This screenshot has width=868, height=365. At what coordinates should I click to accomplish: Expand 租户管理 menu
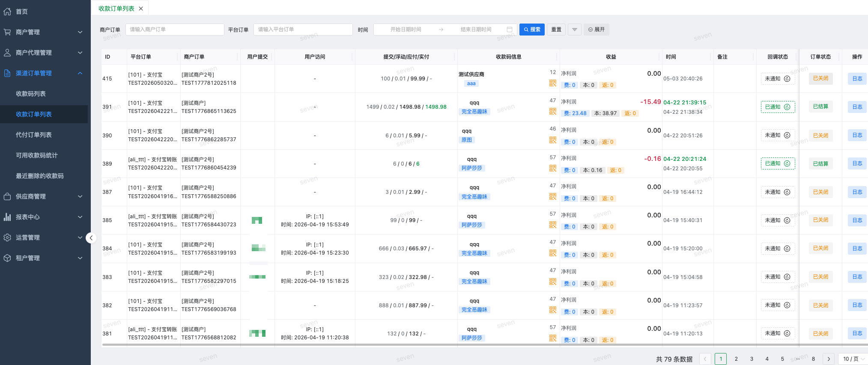coord(80,258)
